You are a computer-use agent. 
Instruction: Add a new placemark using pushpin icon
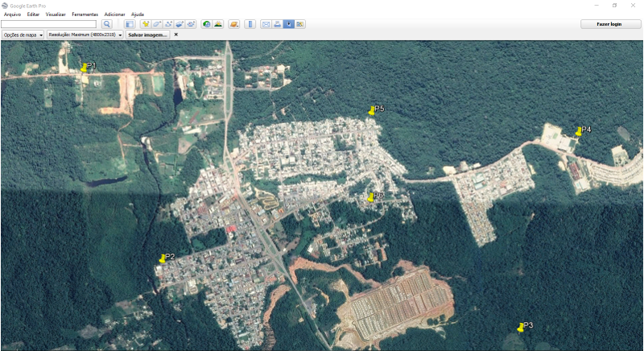tap(146, 24)
